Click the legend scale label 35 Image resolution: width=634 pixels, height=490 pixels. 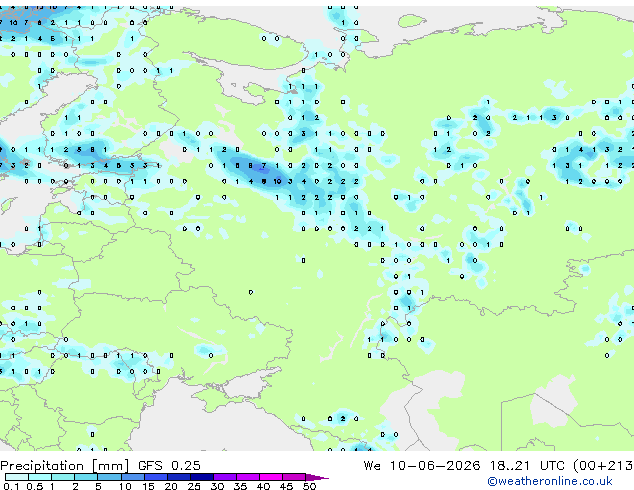click(x=240, y=486)
